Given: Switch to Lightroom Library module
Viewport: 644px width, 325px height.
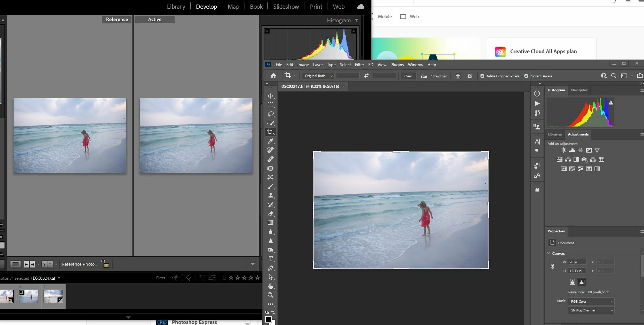Looking at the screenshot, I should 176,7.
